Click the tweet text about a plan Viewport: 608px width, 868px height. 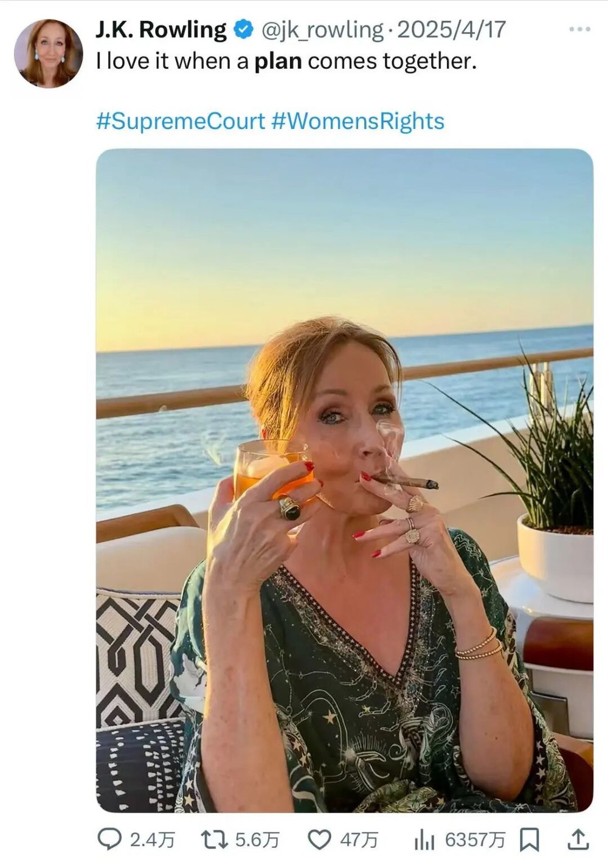click(286, 61)
